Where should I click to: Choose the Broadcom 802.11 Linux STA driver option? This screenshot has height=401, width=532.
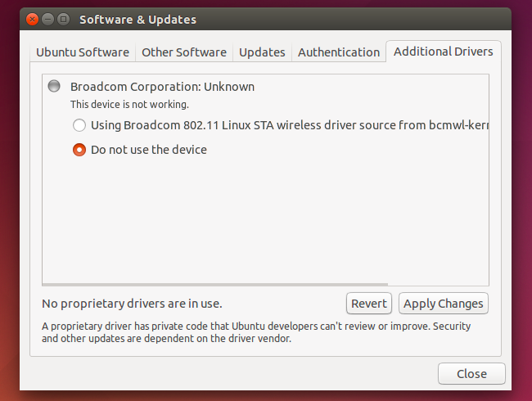pyautogui.click(x=79, y=125)
